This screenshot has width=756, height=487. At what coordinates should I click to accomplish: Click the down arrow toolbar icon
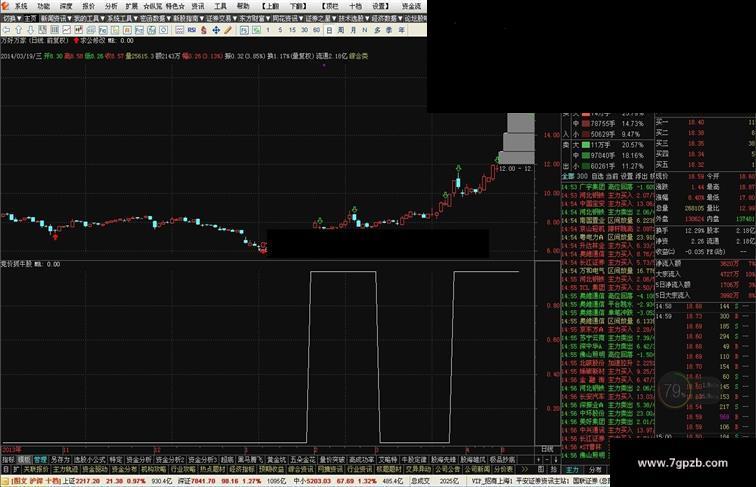coord(31,30)
